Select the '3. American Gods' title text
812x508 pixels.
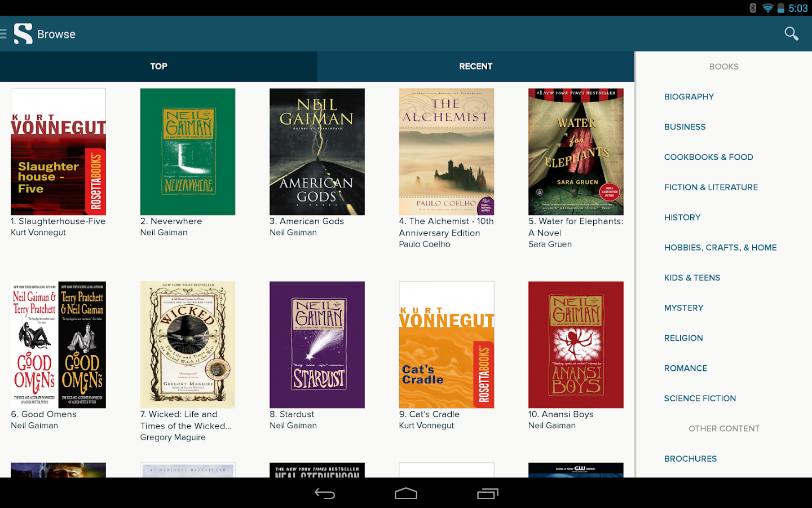pos(307,221)
